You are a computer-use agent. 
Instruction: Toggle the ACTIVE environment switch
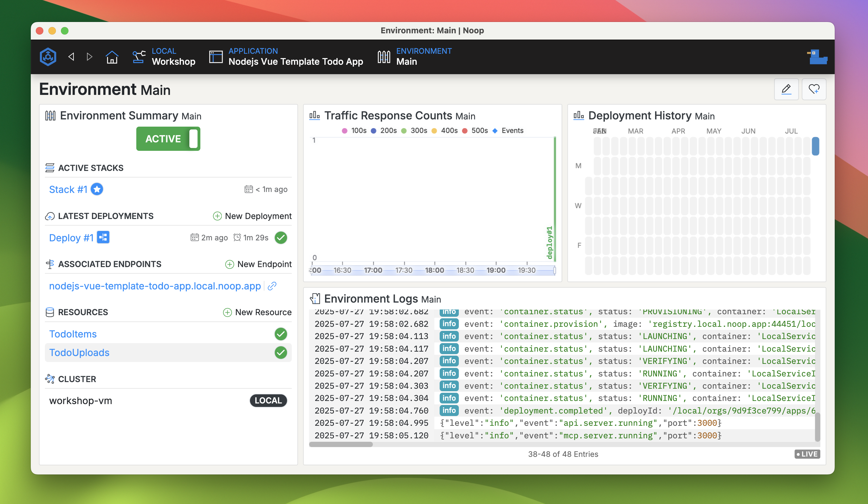[168, 139]
